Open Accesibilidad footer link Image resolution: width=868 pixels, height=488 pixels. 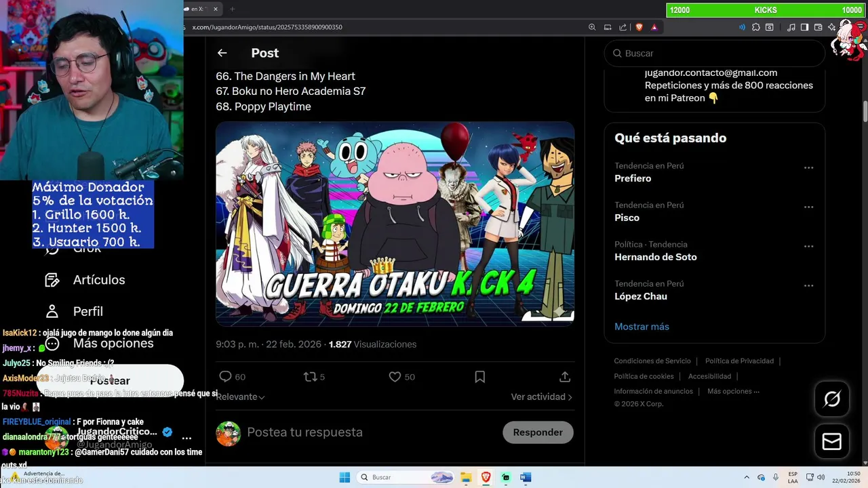pos(709,376)
